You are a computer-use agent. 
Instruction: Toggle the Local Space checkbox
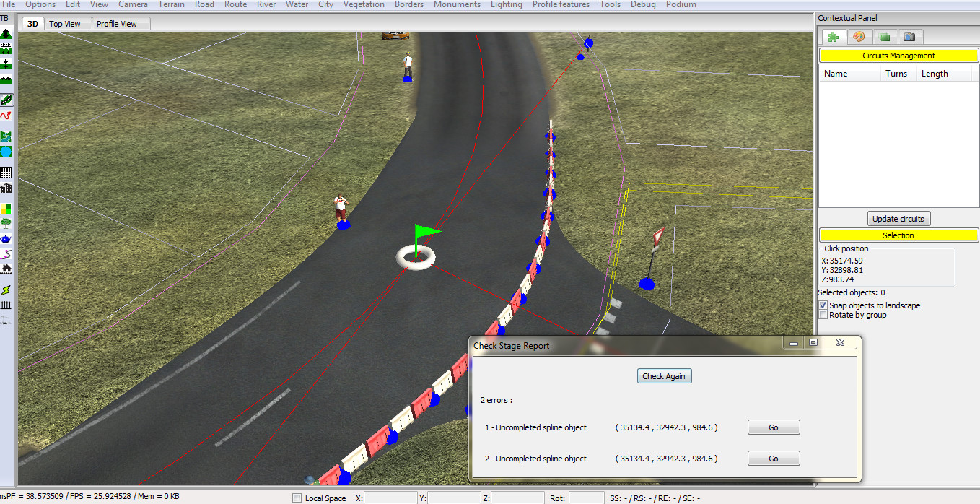coord(297,498)
